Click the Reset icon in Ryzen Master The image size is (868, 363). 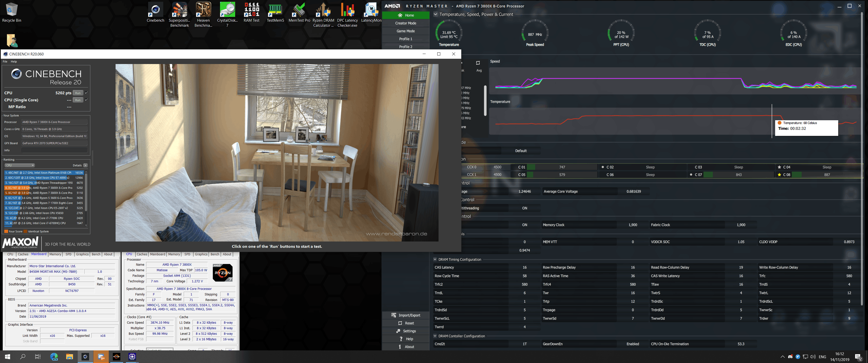400,323
